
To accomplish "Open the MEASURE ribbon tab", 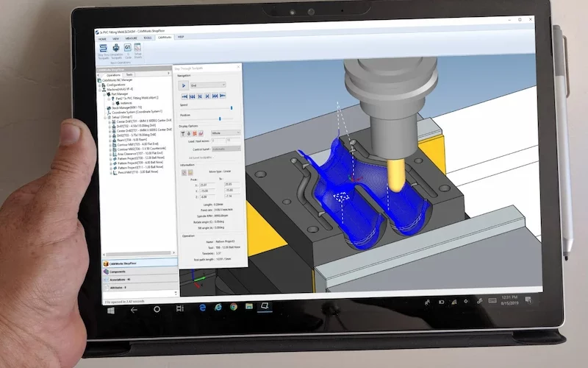I will pyautogui.click(x=132, y=38).
